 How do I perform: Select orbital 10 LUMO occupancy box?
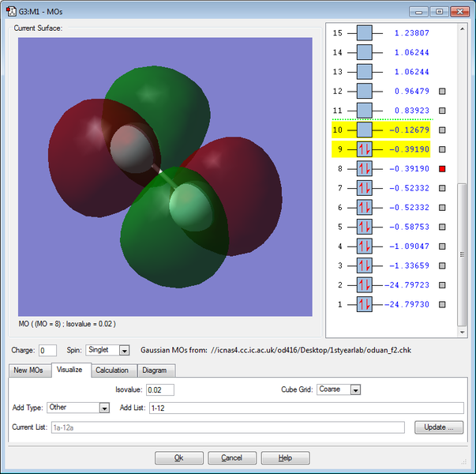[364, 130]
